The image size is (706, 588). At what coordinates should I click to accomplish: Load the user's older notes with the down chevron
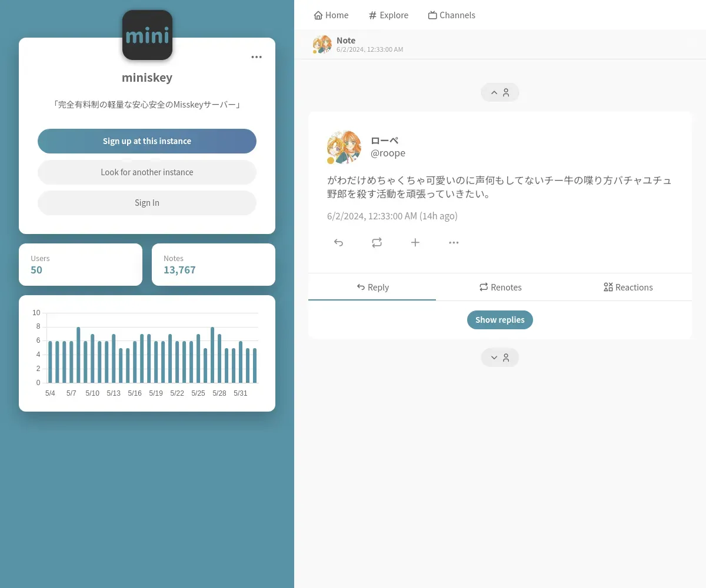pyautogui.click(x=500, y=358)
